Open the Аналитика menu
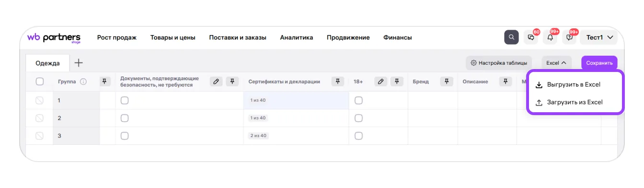This screenshot has width=644, height=188. (297, 37)
